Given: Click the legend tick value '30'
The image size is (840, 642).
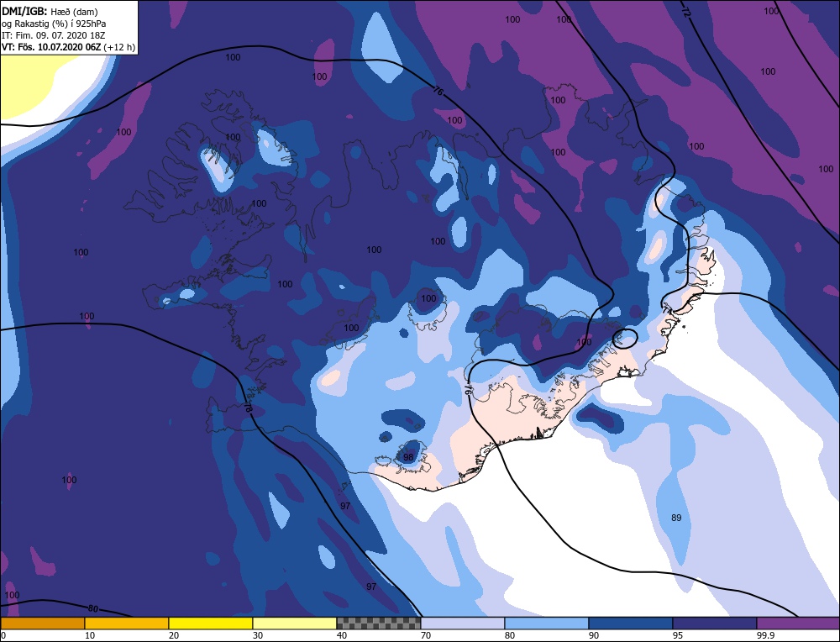Looking at the screenshot, I should (258, 635).
